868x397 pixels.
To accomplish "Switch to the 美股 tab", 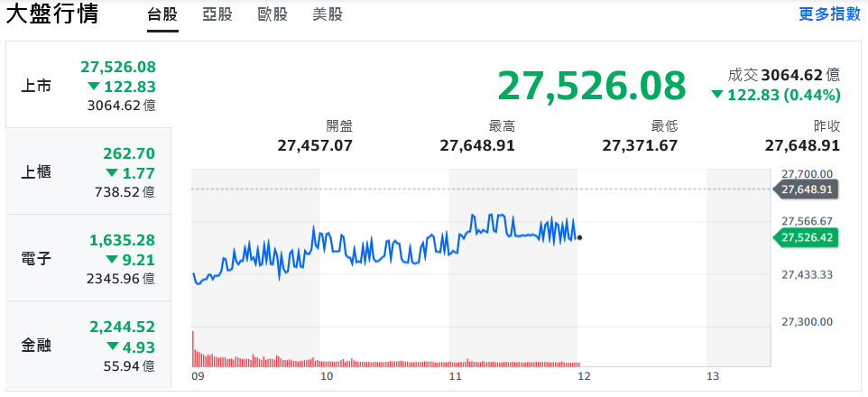I will 328,15.
